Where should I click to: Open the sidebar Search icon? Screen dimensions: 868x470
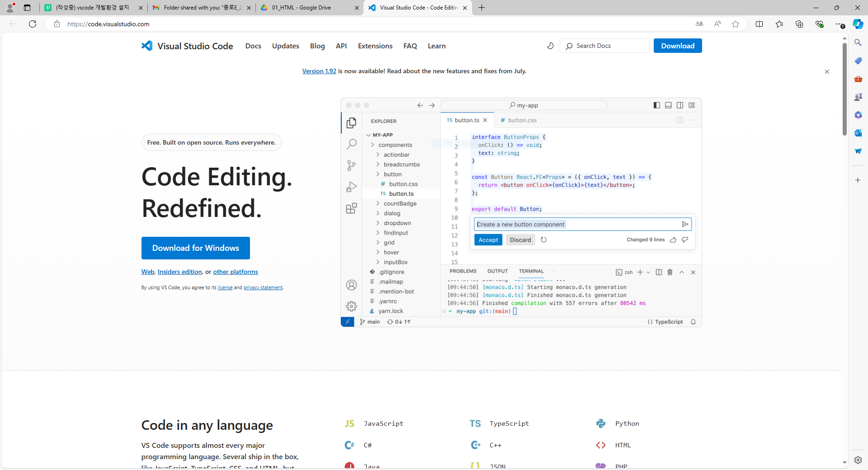(858, 42)
